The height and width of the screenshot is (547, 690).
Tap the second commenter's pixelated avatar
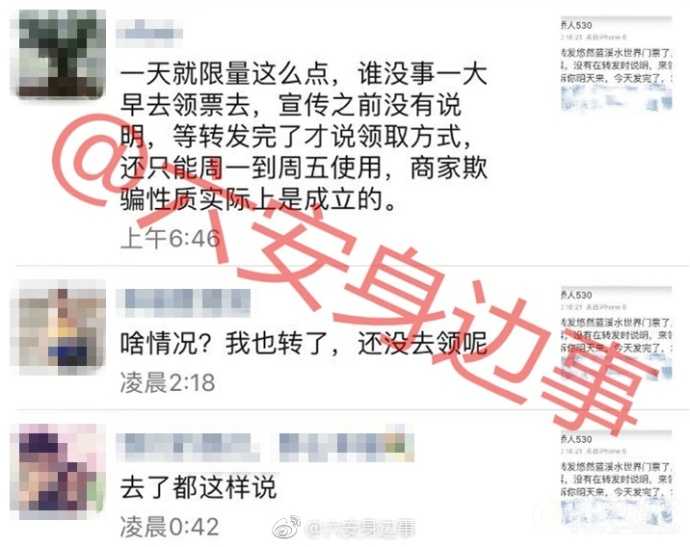[61, 327]
